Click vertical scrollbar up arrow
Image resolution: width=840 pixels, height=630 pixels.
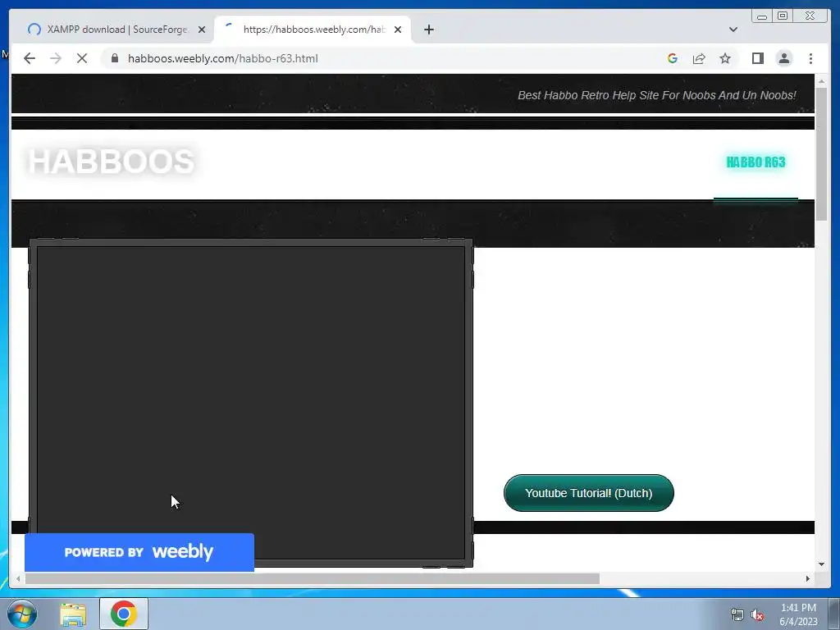pos(822,81)
